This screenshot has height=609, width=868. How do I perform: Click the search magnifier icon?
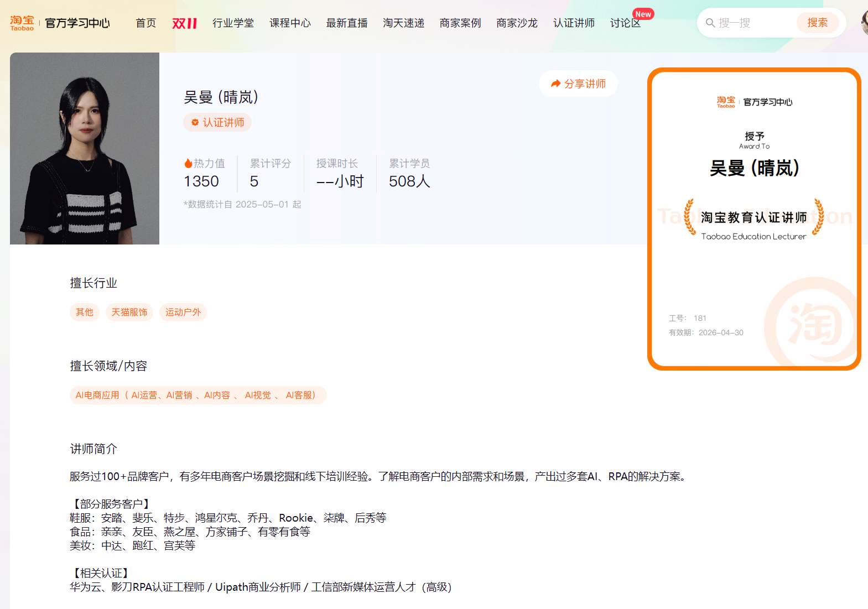point(710,23)
